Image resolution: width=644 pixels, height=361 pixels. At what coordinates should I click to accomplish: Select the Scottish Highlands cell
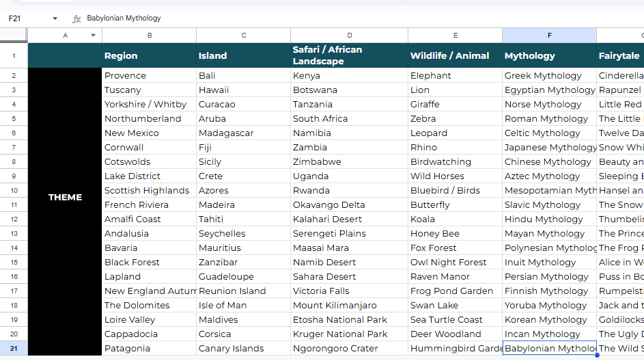tap(150, 190)
